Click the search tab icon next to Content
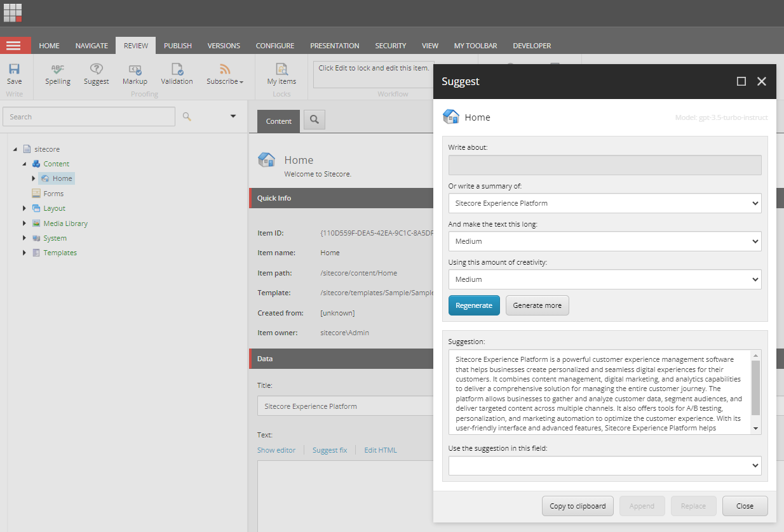This screenshot has width=784, height=532. click(314, 120)
